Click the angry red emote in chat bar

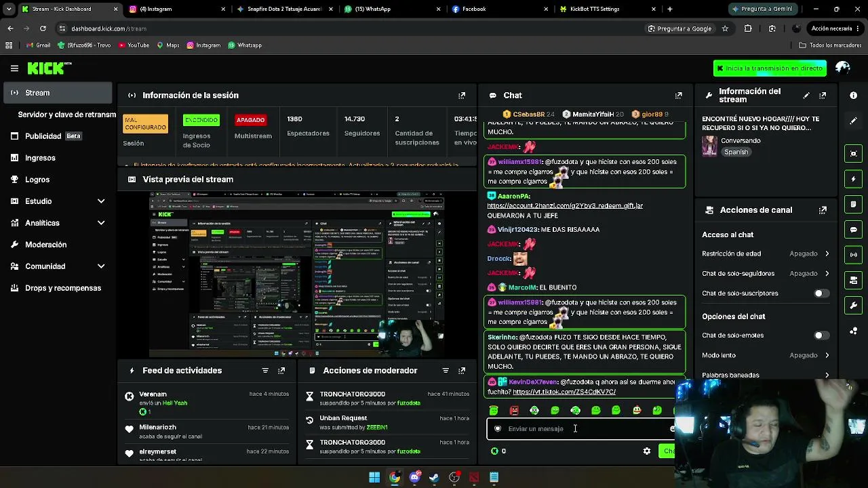514,410
